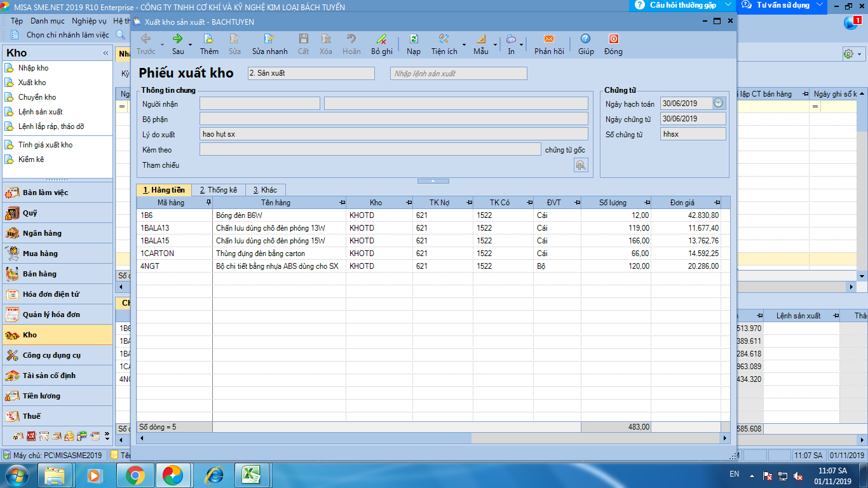Switch to the Khác tab
868x488 pixels.
pyautogui.click(x=265, y=190)
